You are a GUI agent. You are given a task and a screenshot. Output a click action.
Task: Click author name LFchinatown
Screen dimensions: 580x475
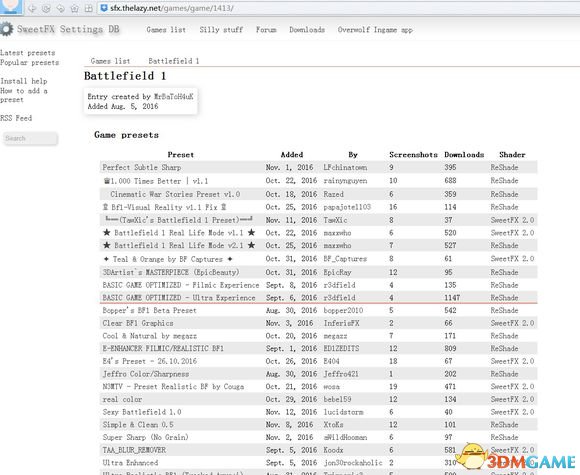pos(345,167)
